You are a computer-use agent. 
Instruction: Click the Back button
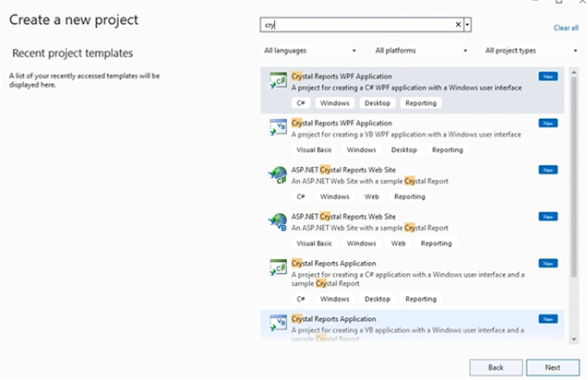click(496, 368)
